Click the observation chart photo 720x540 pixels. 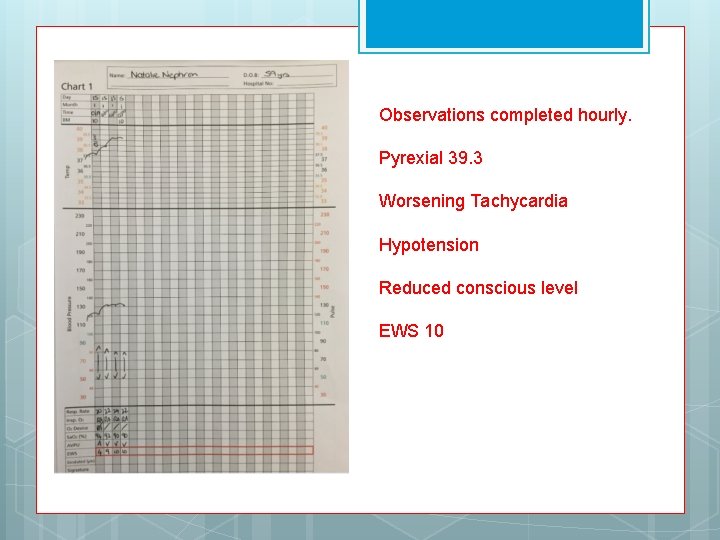tap(202, 267)
